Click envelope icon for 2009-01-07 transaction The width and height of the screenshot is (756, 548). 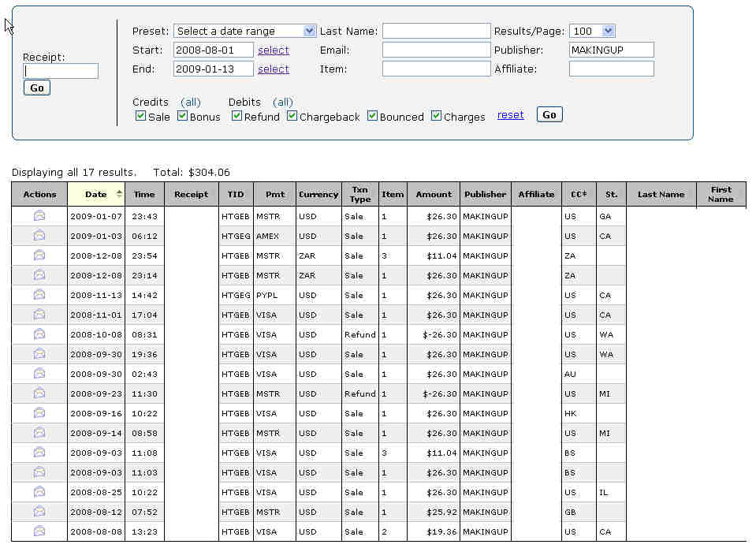[x=39, y=215]
